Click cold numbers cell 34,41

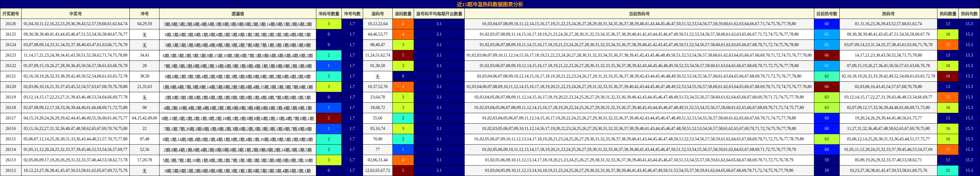(x=144, y=55)
